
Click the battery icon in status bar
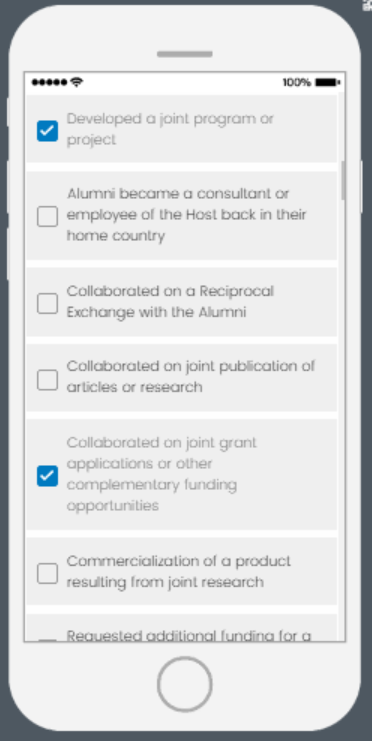[328, 83]
